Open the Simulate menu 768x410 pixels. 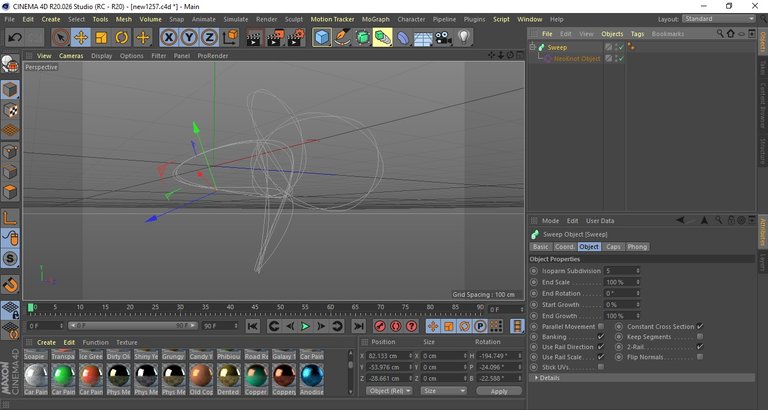(236, 19)
